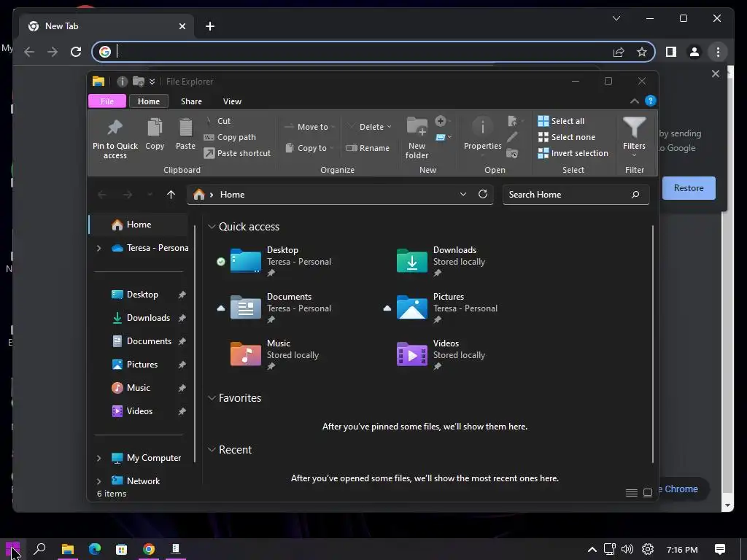Open the Quick Access Toolbar customize dropdown

coord(152,82)
